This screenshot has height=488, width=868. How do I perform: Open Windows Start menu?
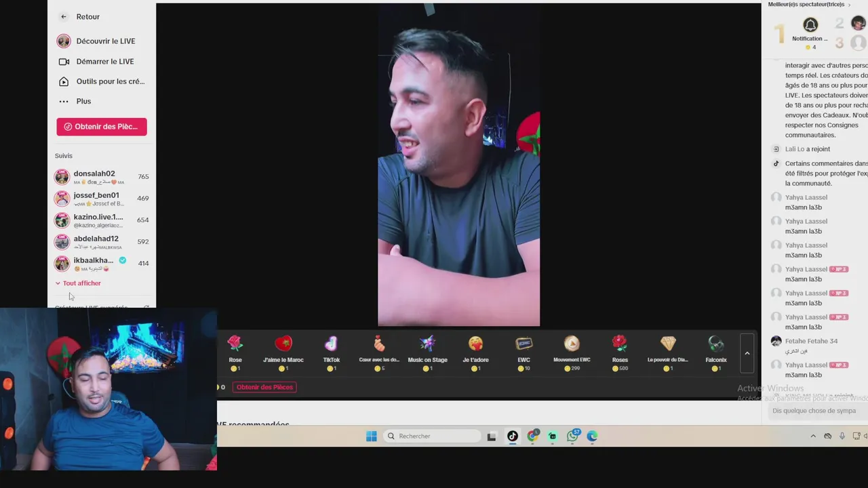click(372, 436)
